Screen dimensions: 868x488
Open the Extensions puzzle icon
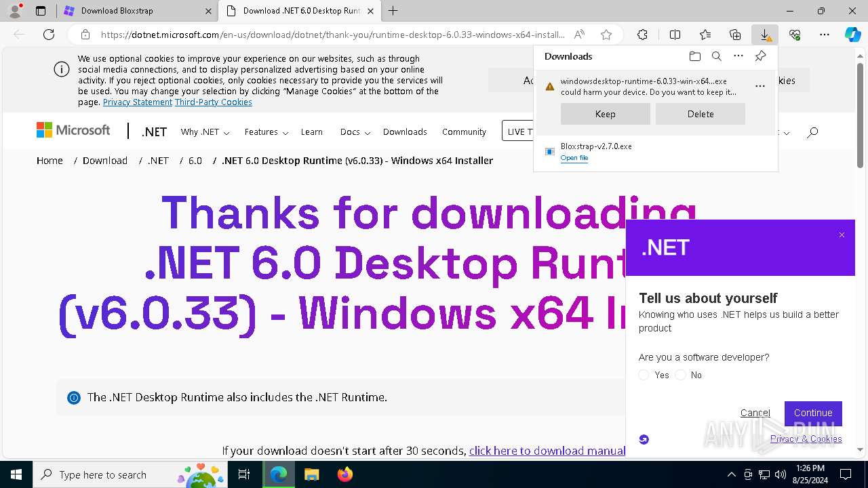pyautogui.click(x=642, y=35)
